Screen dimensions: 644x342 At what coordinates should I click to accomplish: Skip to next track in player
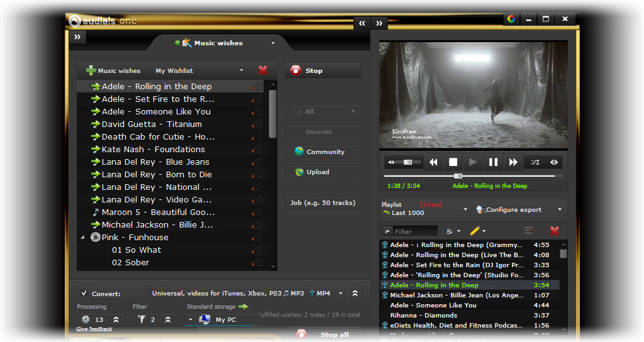click(x=513, y=162)
